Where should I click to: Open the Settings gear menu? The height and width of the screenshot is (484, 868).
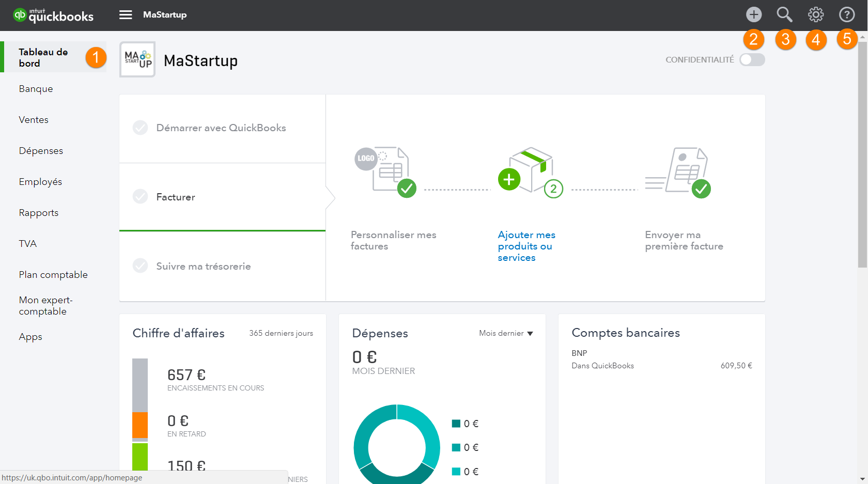[816, 14]
